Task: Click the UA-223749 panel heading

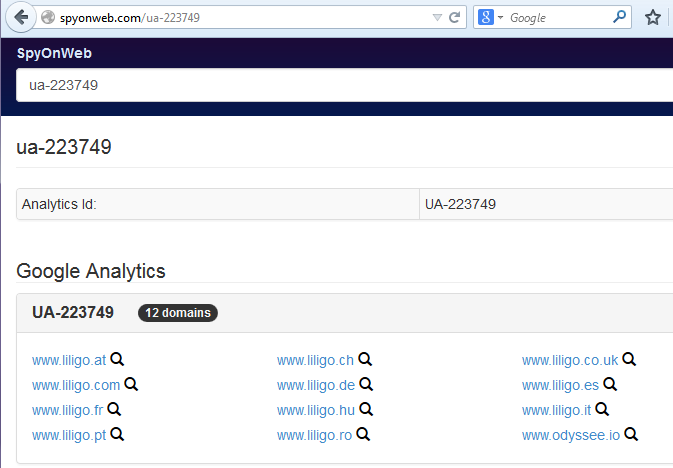Action: 73,313
